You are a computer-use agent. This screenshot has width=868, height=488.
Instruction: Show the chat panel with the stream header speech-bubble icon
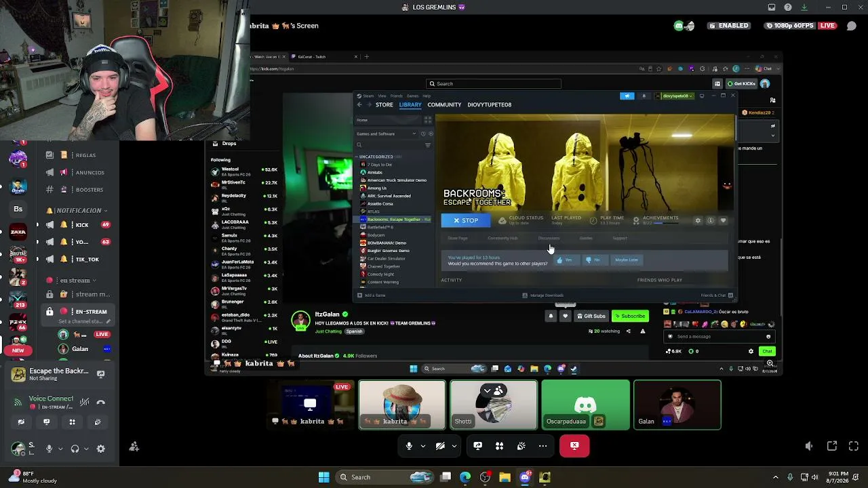851,26
